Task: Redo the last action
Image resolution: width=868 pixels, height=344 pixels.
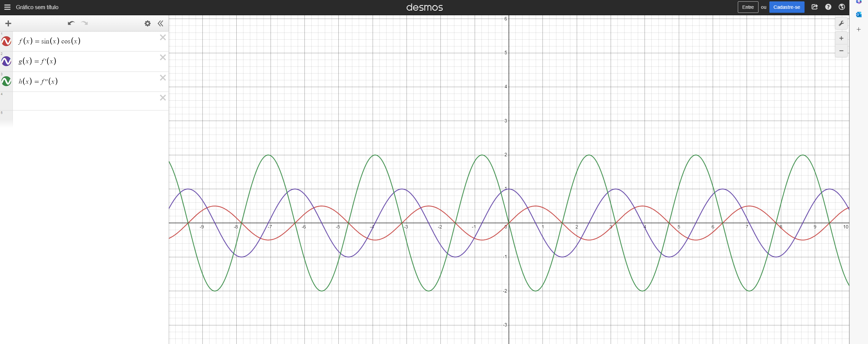Action: click(x=84, y=23)
